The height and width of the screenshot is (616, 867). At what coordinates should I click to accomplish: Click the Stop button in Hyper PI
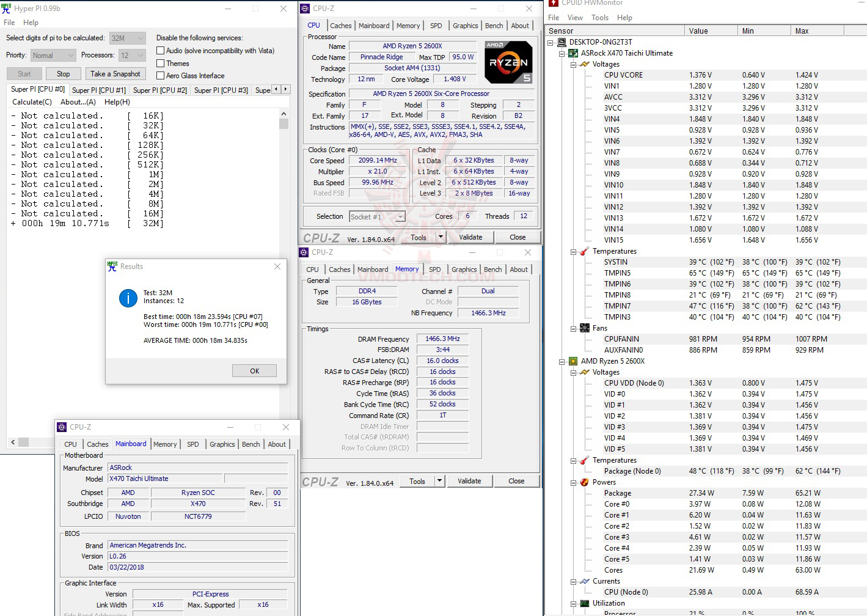64,74
